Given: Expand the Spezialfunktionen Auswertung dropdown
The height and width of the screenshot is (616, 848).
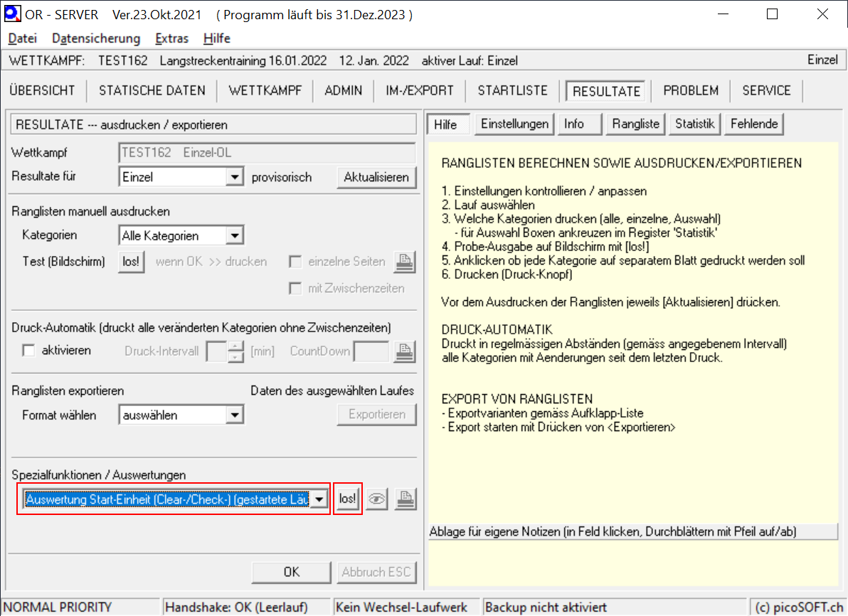Looking at the screenshot, I should pyautogui.click(x=320, y=500).
